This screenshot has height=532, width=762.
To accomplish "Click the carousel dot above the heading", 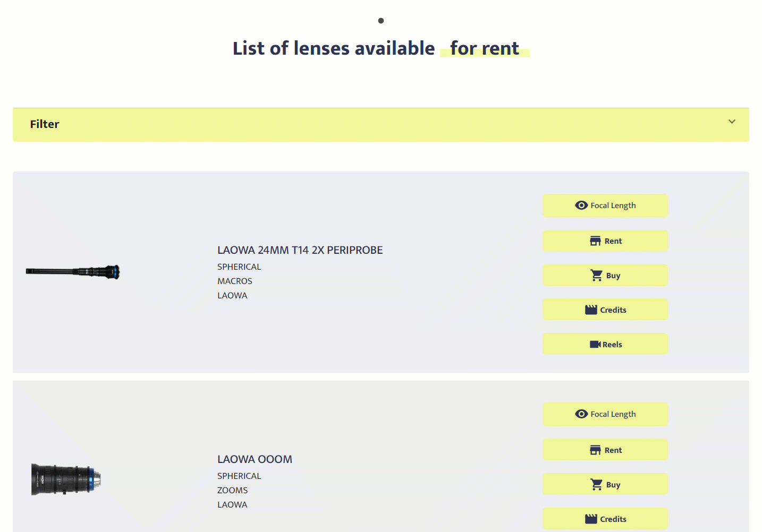I will (x=381, y=21).
